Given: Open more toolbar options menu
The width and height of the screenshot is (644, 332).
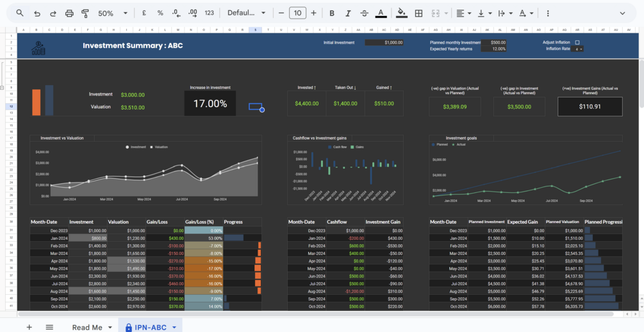Looking at the screenshot, I should coord(548,13).
